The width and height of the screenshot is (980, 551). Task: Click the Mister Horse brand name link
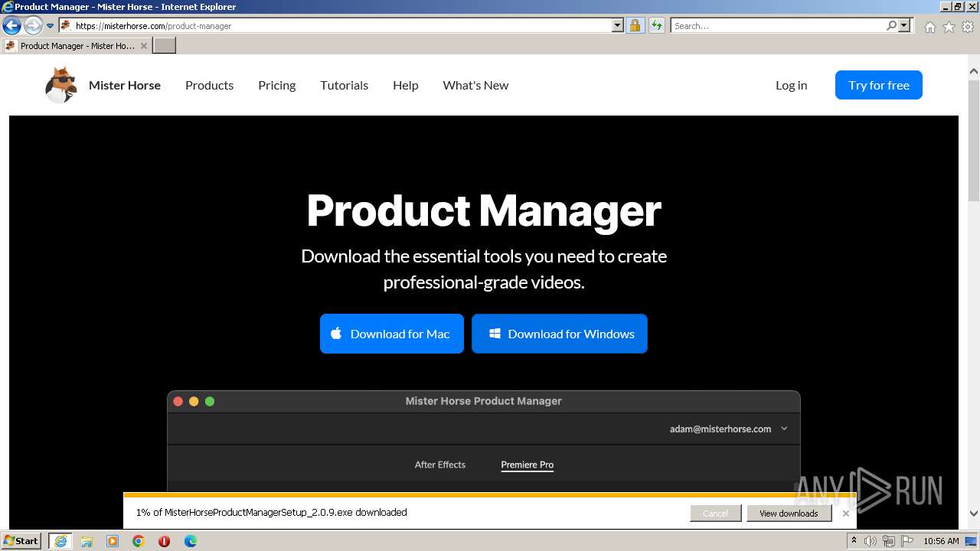point(125,85)
